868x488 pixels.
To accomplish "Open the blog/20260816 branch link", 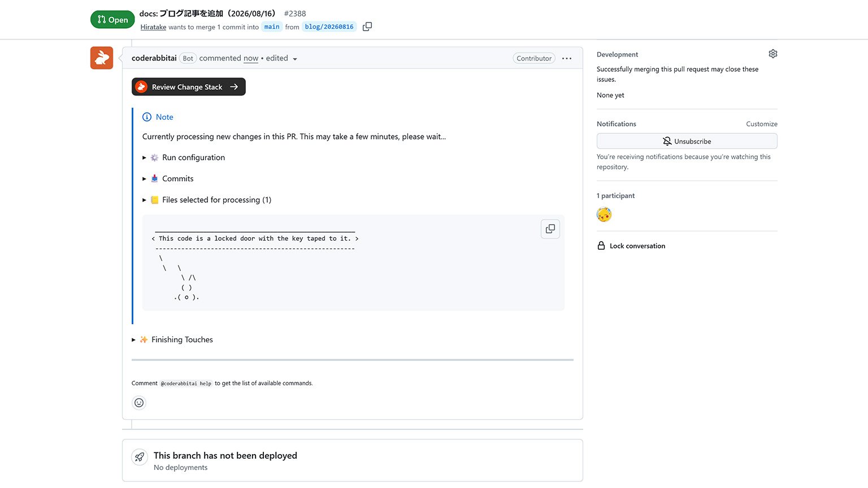I will [x=329, y=27].
